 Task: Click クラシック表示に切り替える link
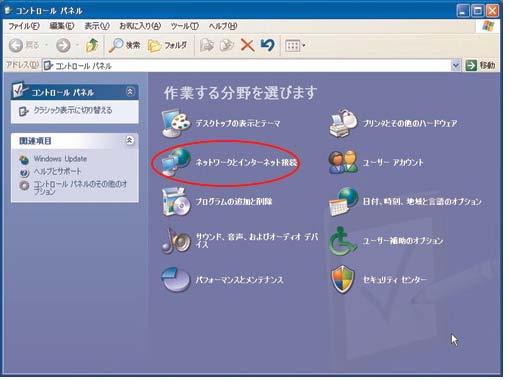point(73,110)
